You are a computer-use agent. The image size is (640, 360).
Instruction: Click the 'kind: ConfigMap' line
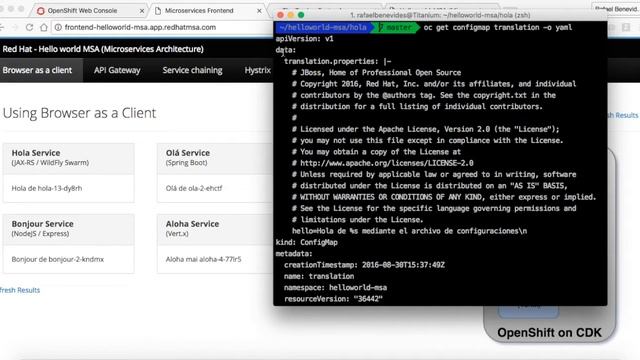pyautogui.click(x=307, y=242)
